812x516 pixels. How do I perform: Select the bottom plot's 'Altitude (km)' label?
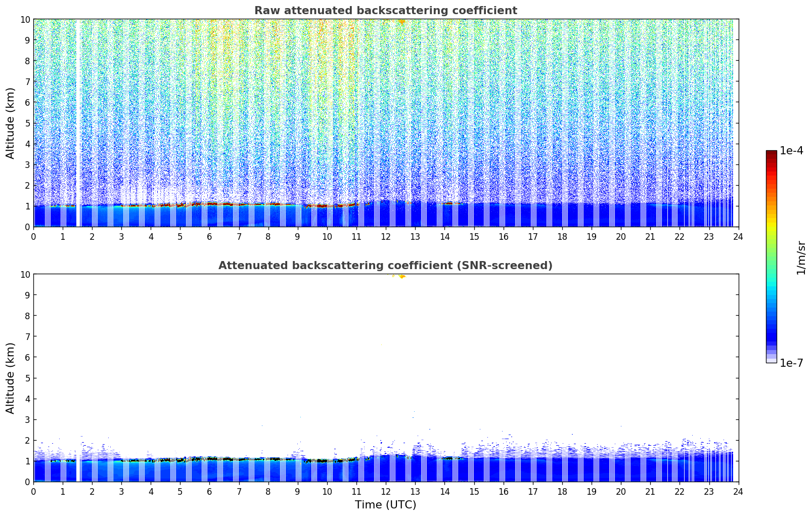[11, 378]
